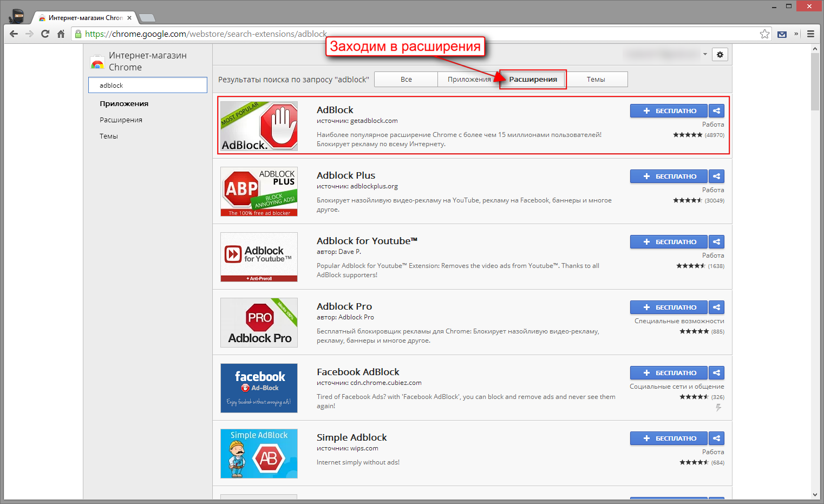The image size is (824, 504).
Task: Add Simple Adblock for free
Action: 669,438
